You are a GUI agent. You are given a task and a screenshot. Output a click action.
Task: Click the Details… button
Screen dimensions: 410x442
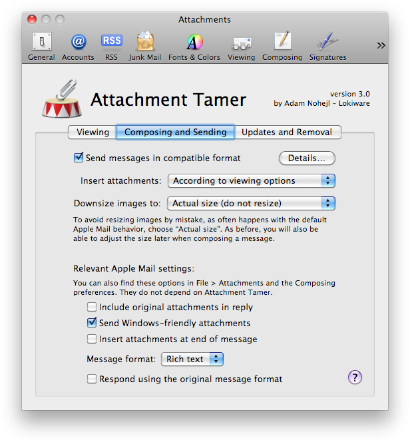click(x=307, y=158)
